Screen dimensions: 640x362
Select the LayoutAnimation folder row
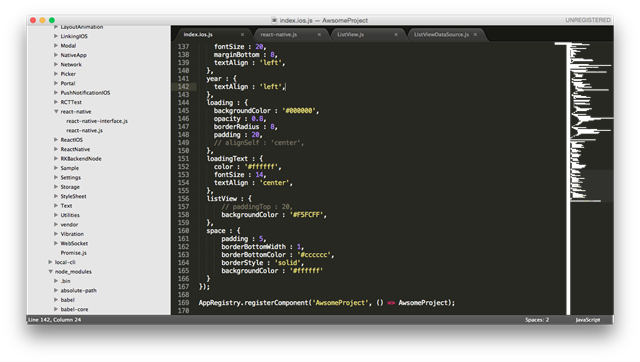coord(99,27)
